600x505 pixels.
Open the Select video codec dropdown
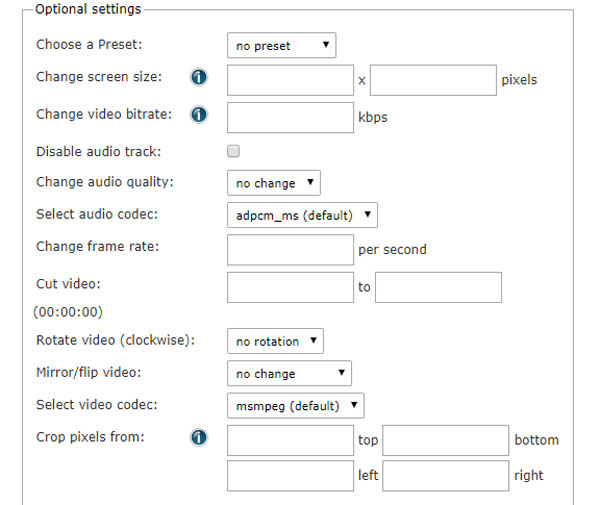295,405
